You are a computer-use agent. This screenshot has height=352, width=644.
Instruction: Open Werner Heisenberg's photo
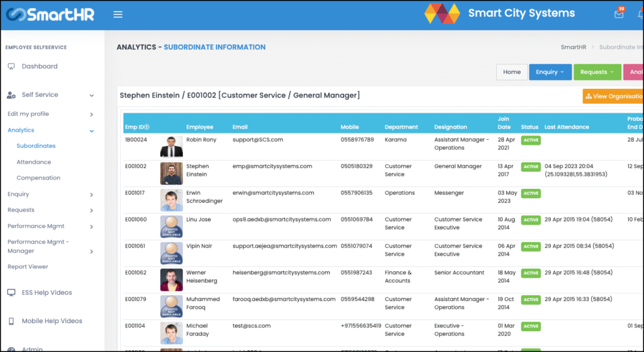click(x=171, y=280)
